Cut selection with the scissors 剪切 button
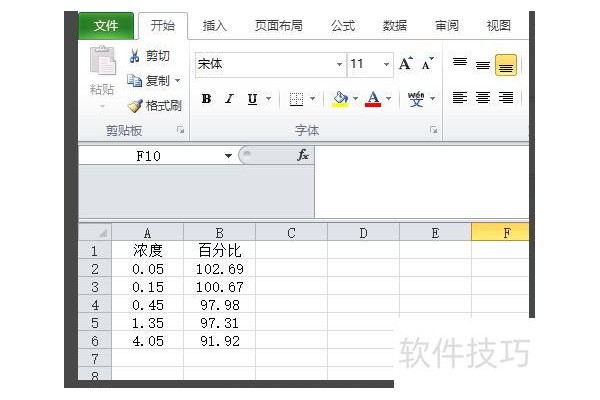 point(149,56)
